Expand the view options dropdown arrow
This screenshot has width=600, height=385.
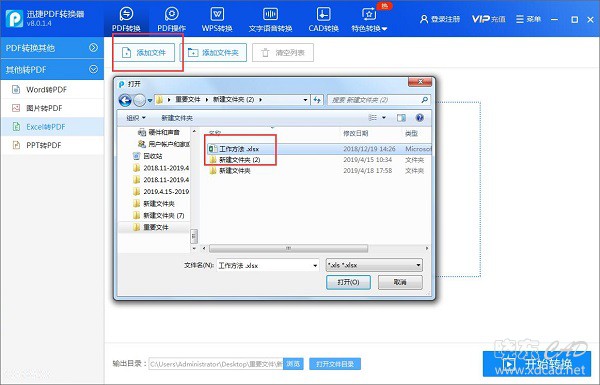tap(384, 118)
